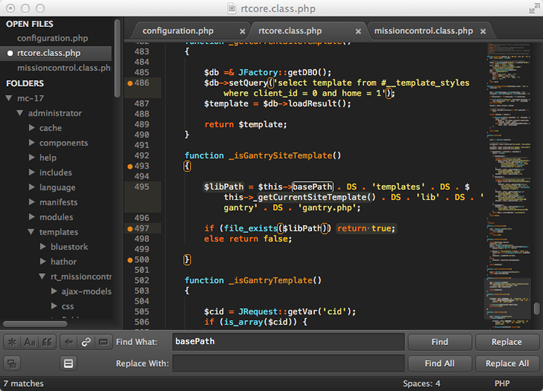Click 'return $template;' code line
The width and height of the screenshot is (543, 391).
click(x=246, y=125)
